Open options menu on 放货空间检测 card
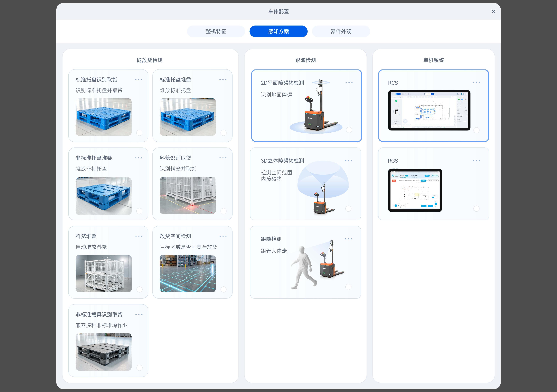The width and height of the screenshot is (557, 392). click(x=223, y=236)
